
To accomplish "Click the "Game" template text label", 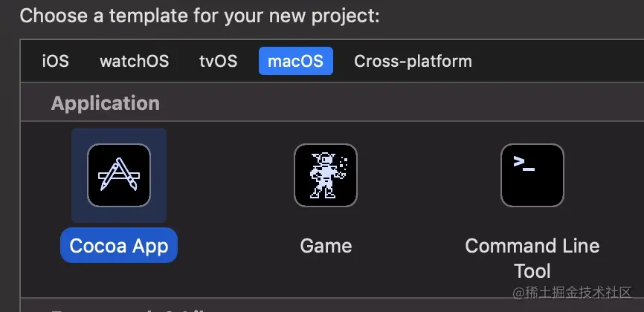I will point(326,245).
